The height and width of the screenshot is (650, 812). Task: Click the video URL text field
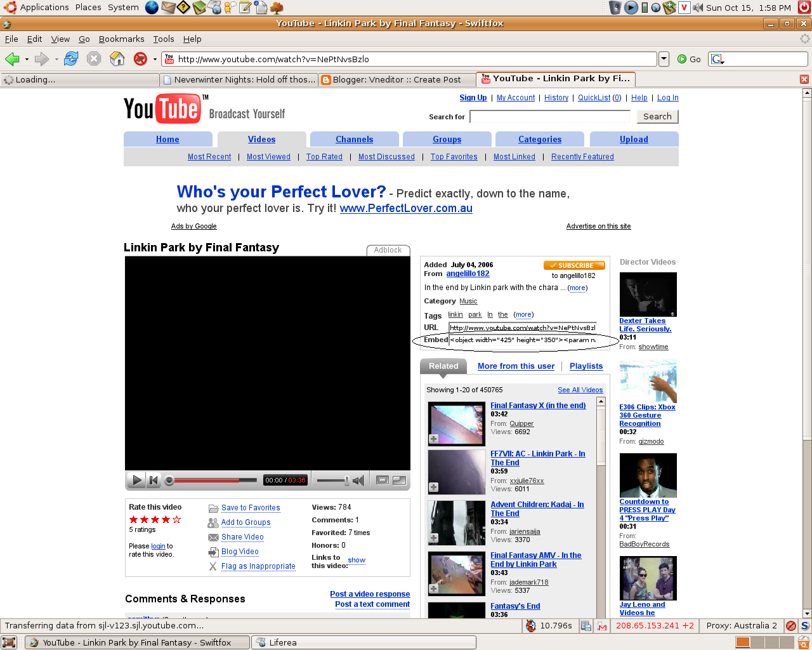click(523, 328)
